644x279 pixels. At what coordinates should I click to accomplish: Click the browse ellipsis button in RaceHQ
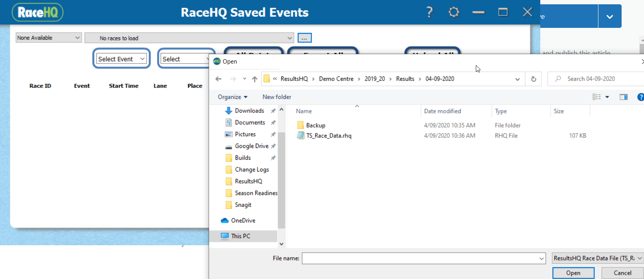(305, 38)
